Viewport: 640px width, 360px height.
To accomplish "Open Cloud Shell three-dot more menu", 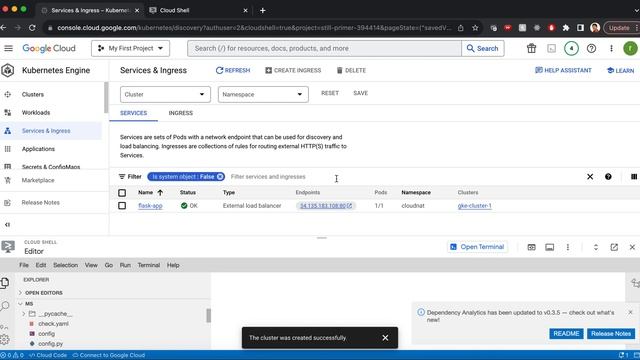I will [567, 247].
